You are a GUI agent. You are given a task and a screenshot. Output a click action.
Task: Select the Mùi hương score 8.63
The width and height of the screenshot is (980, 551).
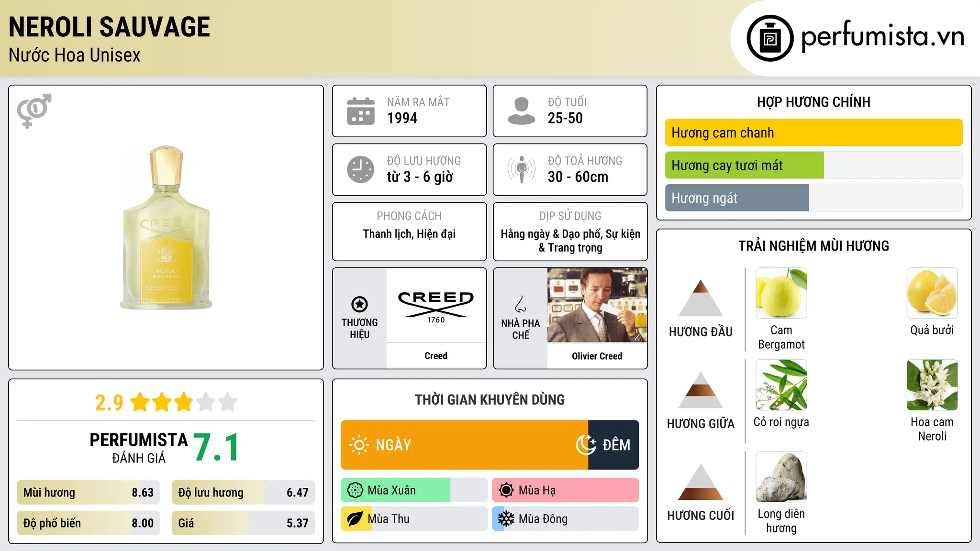(x=143, y=493)
